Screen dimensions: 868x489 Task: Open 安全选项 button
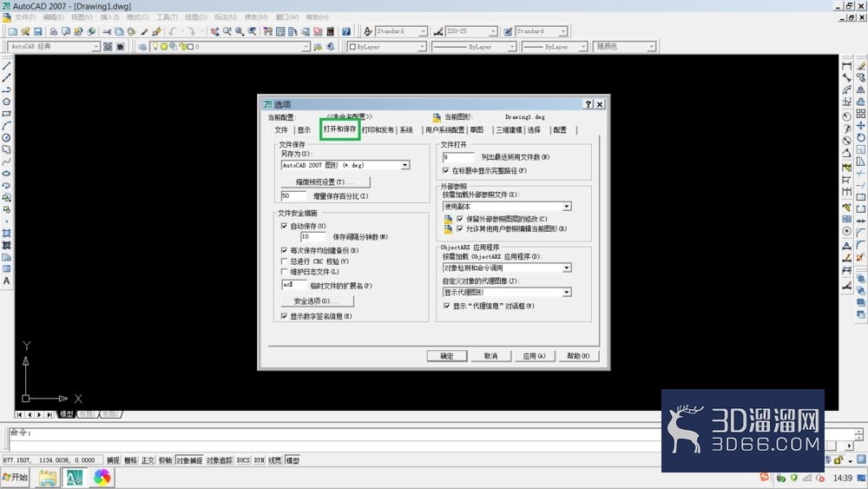(317, 301)
